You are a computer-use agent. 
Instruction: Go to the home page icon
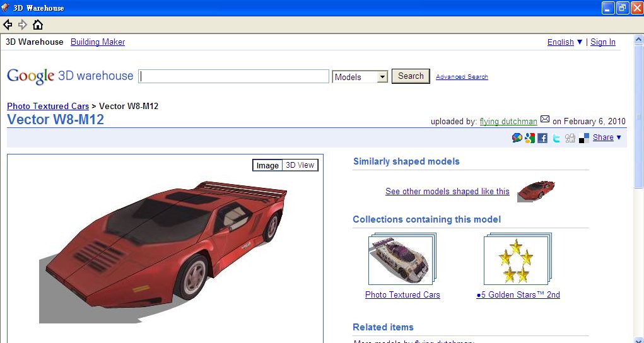(38, 25)
